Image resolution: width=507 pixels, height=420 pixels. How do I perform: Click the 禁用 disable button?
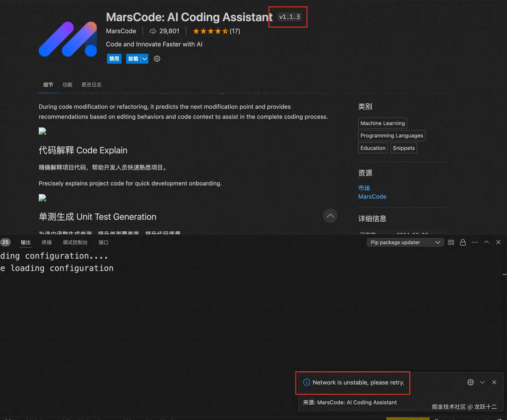[x=114, y=59]
